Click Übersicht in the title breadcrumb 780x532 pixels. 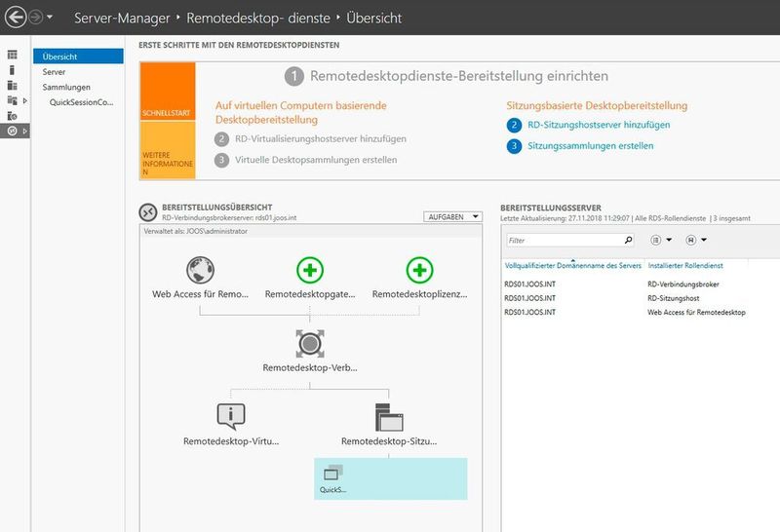[374, 19]
